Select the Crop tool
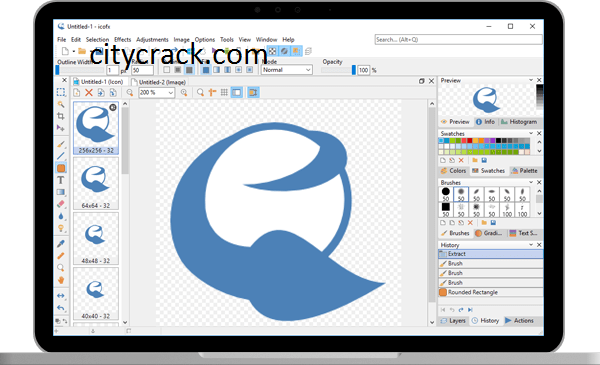Viewport: 600px width, 365px height. (x=60, y=116)
